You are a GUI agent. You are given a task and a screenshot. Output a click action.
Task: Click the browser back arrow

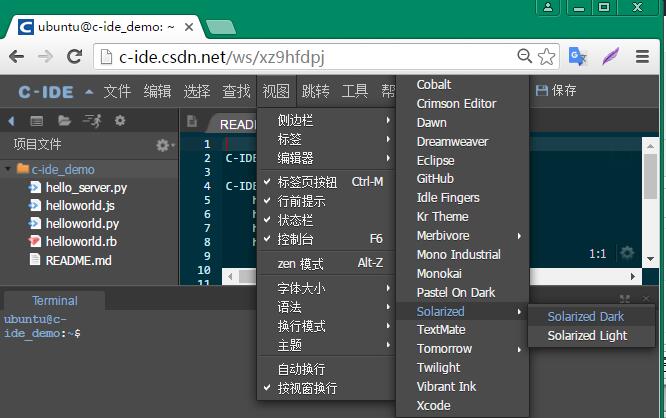coord(16,56)
